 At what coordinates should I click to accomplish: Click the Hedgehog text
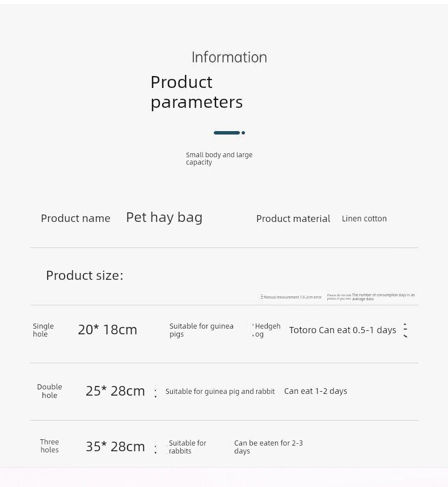[267, 330]
